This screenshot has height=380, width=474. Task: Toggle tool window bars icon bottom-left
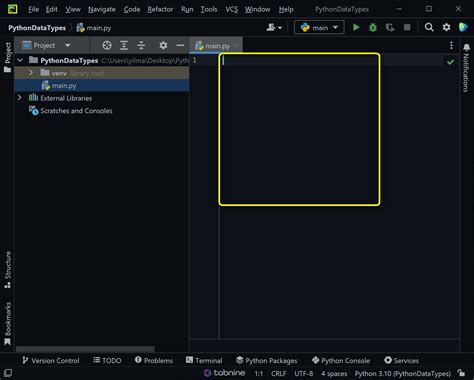(x=8, y=373)
